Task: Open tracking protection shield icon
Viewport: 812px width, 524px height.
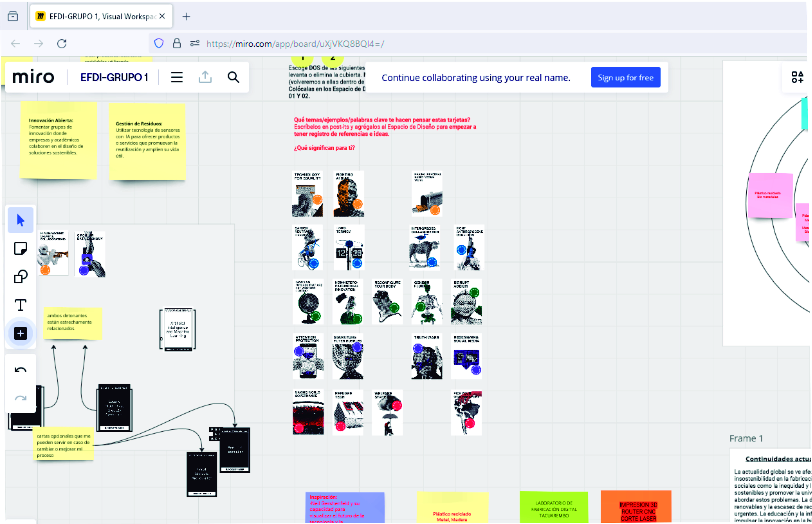Action: (x=159, y=43)
